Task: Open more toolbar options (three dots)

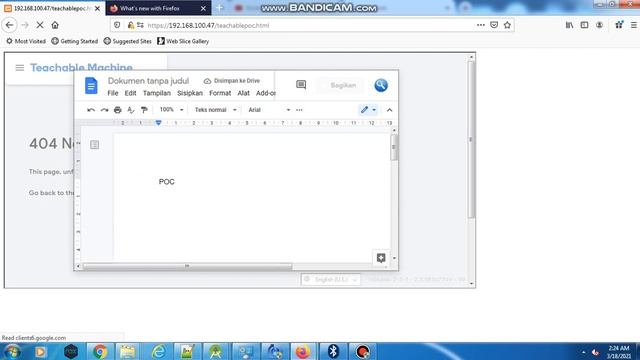Action: [299, 110]
